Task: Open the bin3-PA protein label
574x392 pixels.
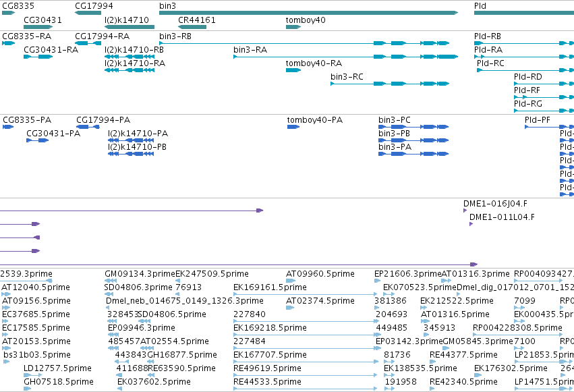Action: click(x=395, y=147)
